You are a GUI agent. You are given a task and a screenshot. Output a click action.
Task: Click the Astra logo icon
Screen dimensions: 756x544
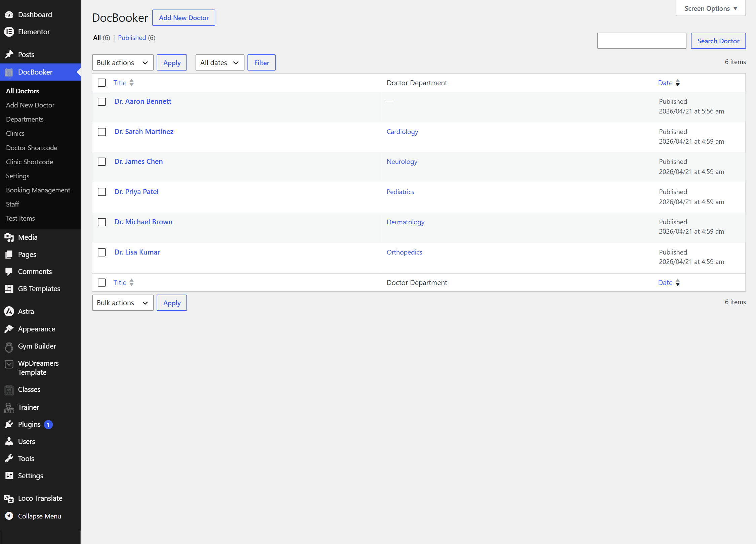tap(9, 311)
